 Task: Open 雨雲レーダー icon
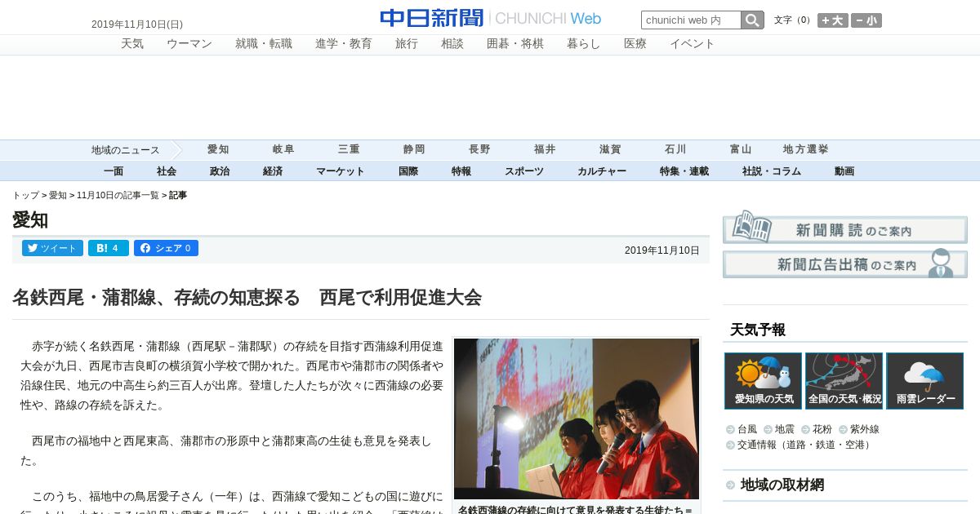pos(924,381)
